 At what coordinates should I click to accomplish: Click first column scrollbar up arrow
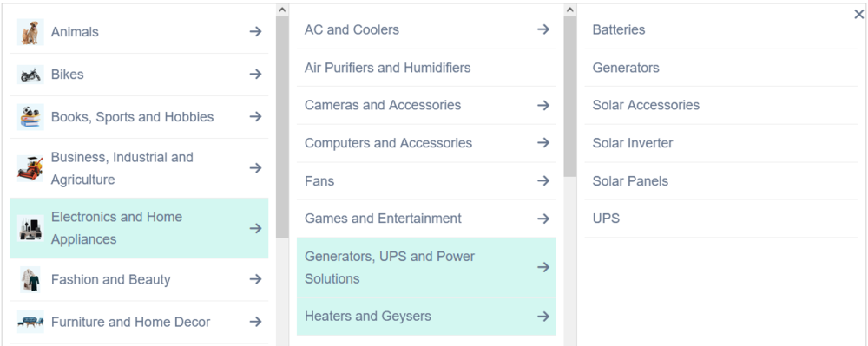click(282, 10)
